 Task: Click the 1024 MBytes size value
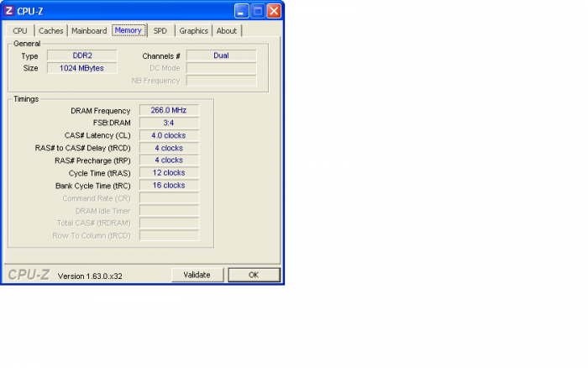[82, 68]
